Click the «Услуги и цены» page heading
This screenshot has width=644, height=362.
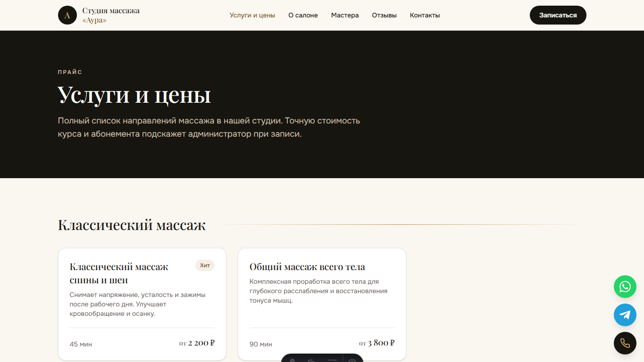click(x=134, y=94)
